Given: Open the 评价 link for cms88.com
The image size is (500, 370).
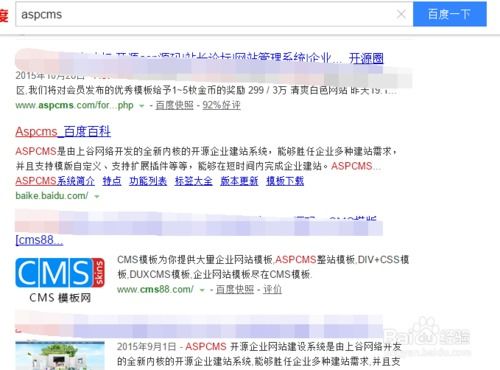Looking at the screenshot, I should 272,289.
